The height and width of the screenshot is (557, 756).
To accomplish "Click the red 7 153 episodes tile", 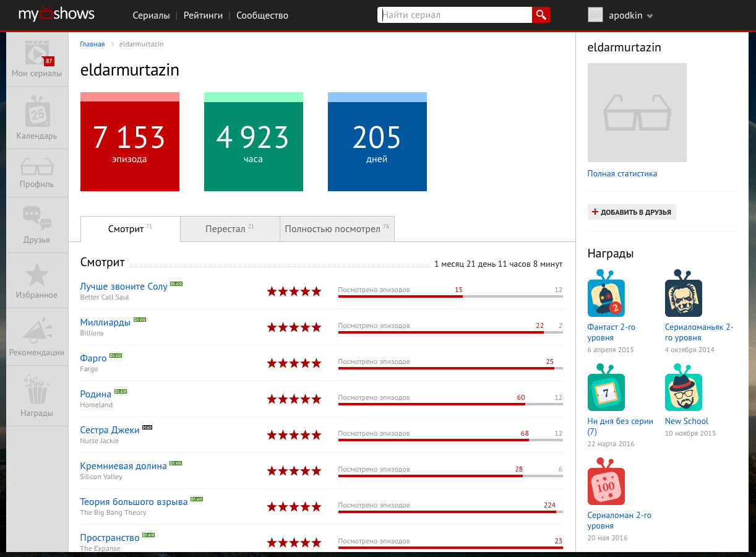I will pos(130,142).
